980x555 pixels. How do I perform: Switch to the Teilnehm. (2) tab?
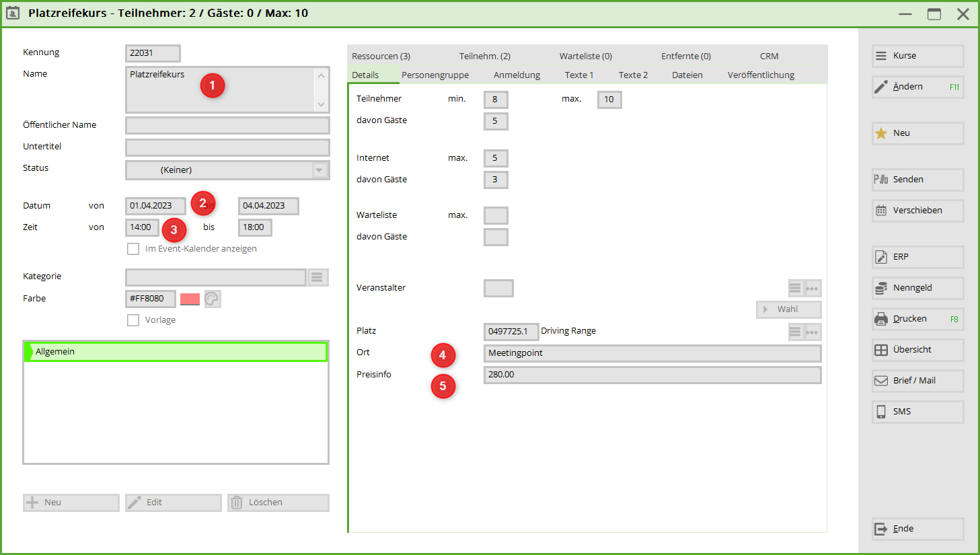pyautogui.click(x=484, y=56)
